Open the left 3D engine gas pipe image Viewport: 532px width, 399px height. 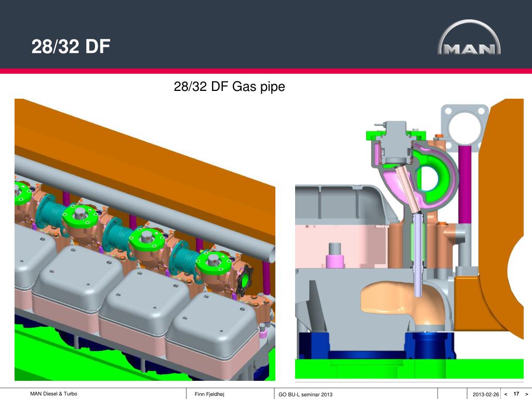coord(145,240)
